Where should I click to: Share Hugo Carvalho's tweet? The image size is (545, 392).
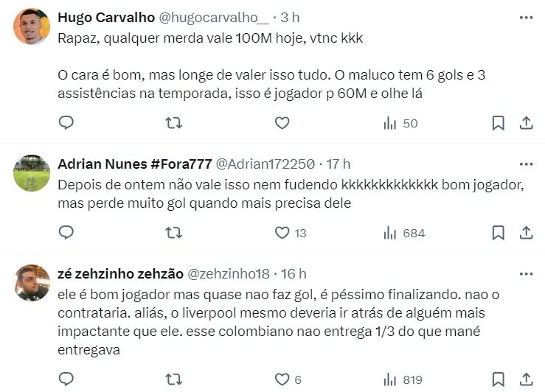tap(527, 123)
